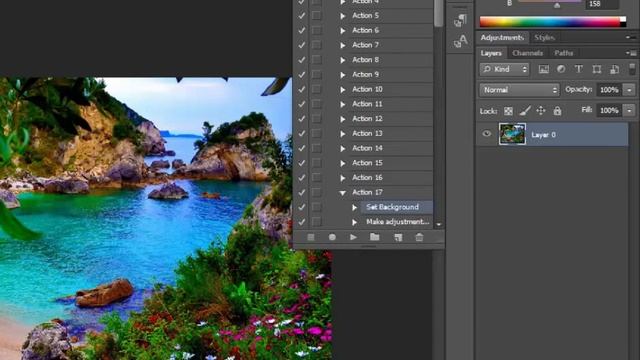Screen dimensions: 640x360
Task: Toggle dialog box for Action 14
Action: coord(316,148)
